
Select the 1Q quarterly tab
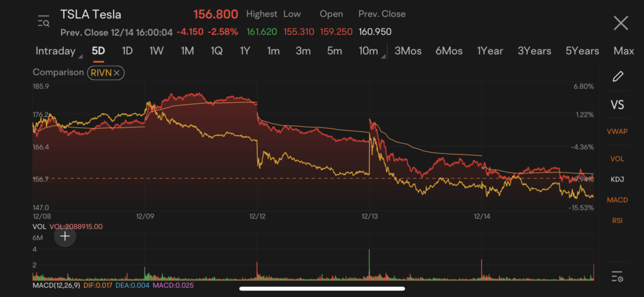[x=216, y=51]
